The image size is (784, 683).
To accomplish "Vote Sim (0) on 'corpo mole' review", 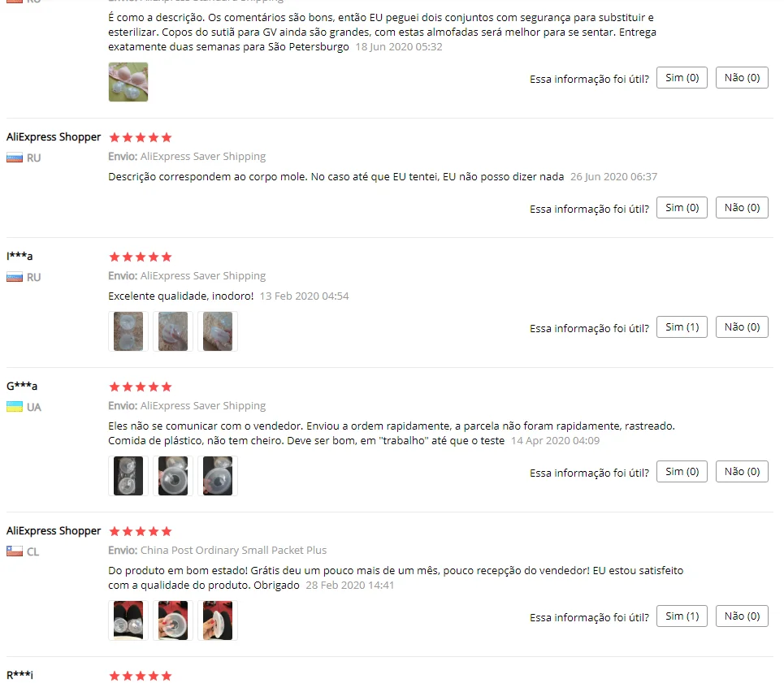I will 682,207.
